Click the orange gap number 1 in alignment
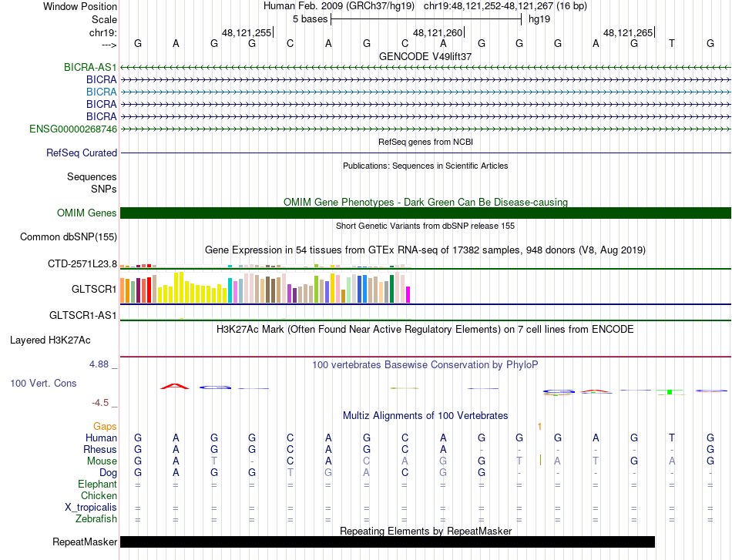732x560 pixels. point(539,426)
